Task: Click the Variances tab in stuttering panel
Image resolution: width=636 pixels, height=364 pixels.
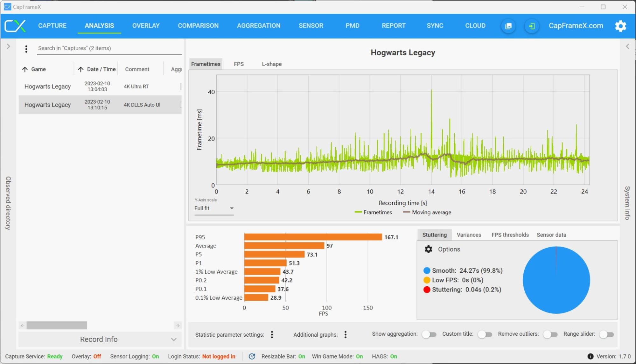Action: [x=469, y=234]
